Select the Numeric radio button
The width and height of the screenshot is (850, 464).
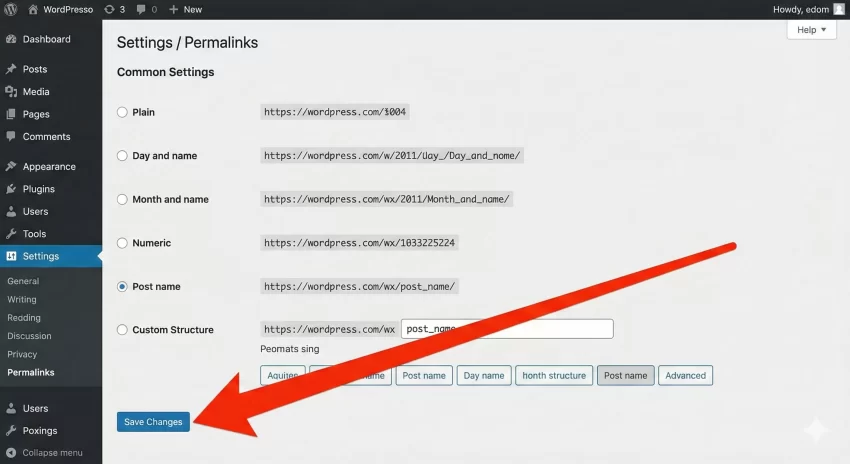(122, 243)
